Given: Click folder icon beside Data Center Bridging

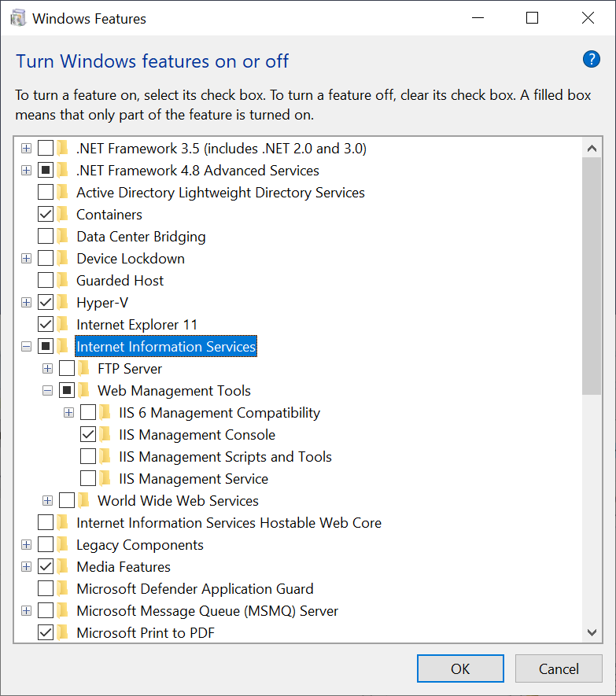Looking at the screenshot, I should tap(63, 237).
